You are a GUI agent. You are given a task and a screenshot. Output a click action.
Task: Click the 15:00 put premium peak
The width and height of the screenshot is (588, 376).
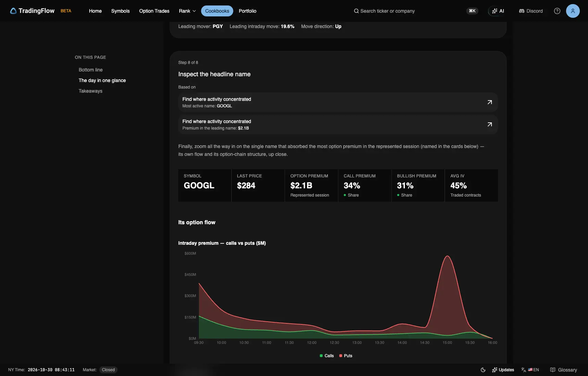point(447,256)
